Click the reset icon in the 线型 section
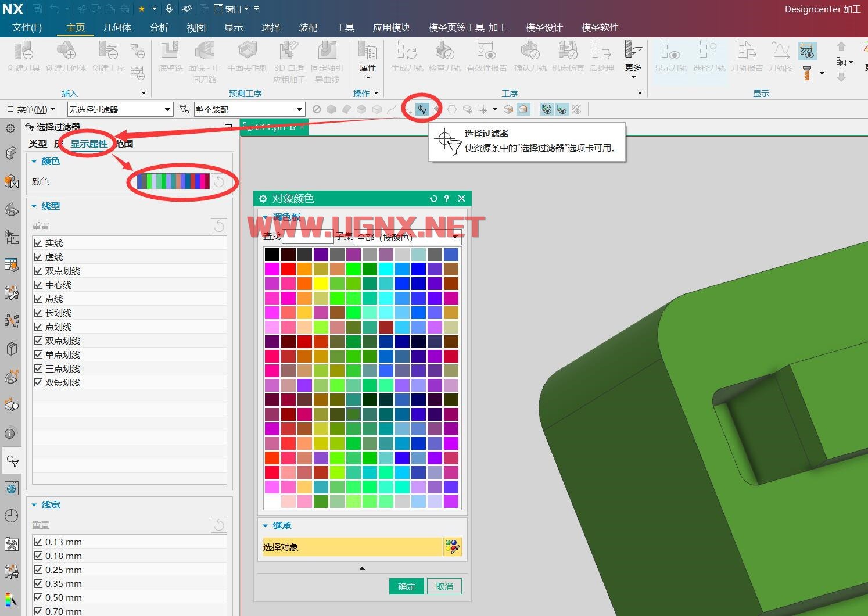This screenshot has height=616, width=868. tap(218, 226)
